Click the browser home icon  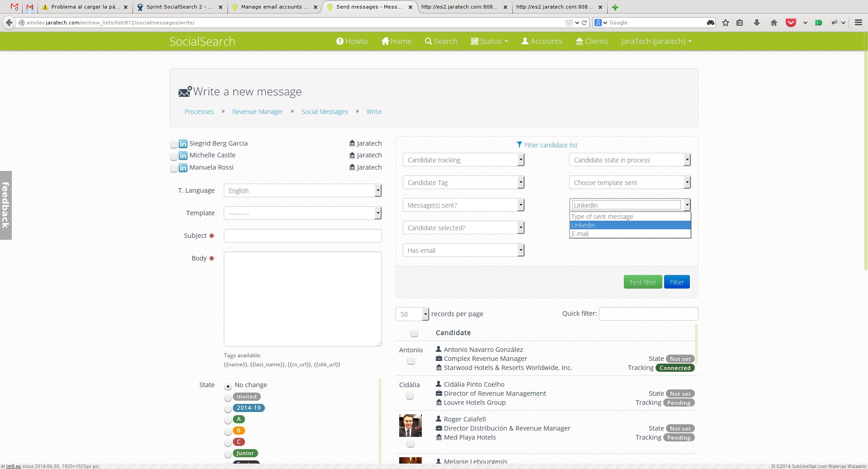(x=774, y=23)
